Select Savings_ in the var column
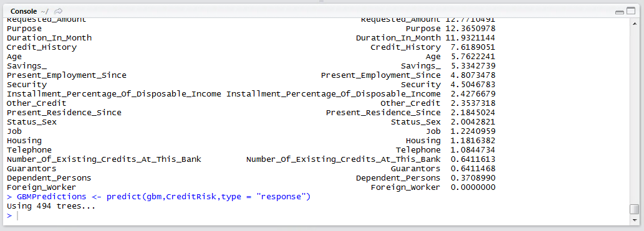The image size is (644, 231). 421,66
